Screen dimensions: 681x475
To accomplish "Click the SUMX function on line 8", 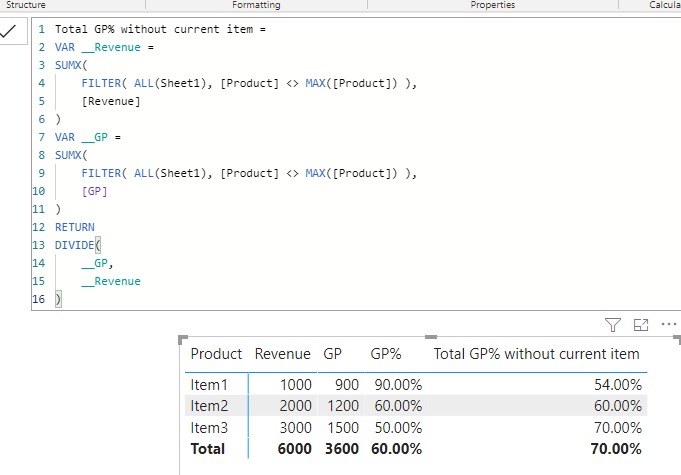I will coord(68,155).
